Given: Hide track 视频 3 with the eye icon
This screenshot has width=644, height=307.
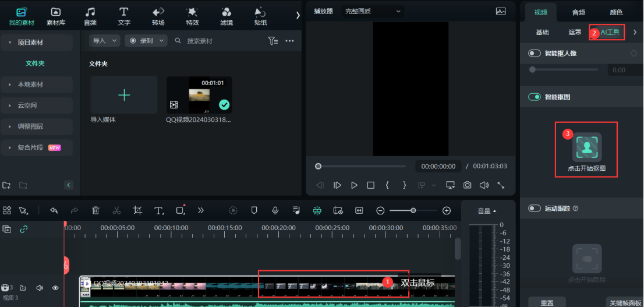Looking at the screenshot, I should pyautogui.click(x=56, y=288).
